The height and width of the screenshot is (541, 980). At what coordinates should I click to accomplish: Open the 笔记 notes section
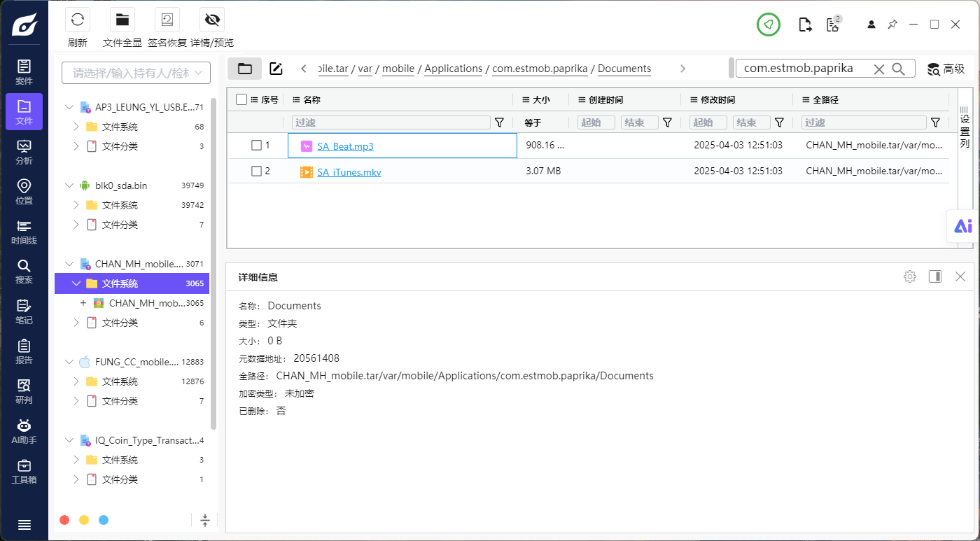(24, 311)
